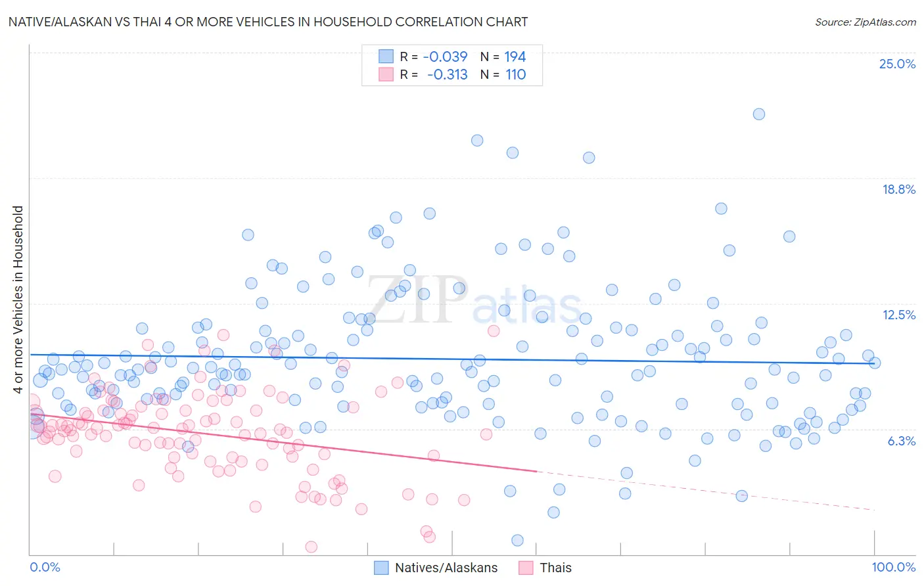Screen dimensions: 924x586
Task: Click the pink Thais legend swatch at bottom
Action: pos(526,568)
